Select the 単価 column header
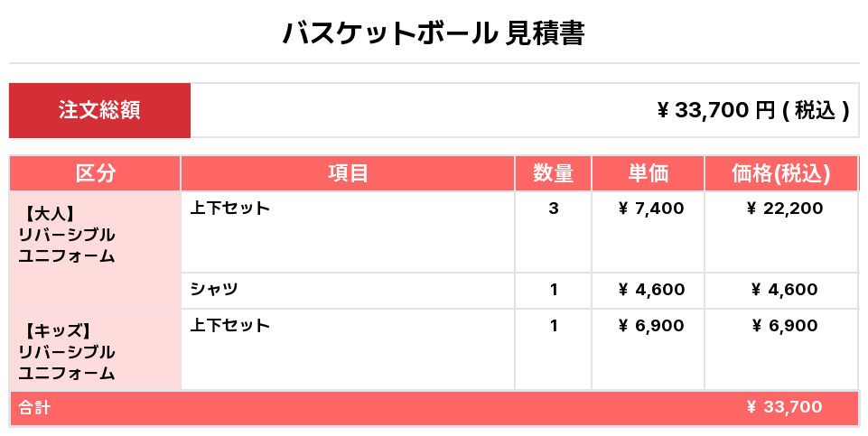This screenshot has height=436, width=868. pos(648,173)
